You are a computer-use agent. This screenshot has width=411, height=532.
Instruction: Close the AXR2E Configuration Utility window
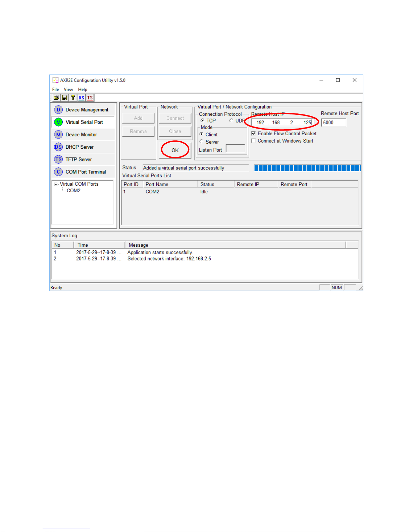tap(354, 80)
